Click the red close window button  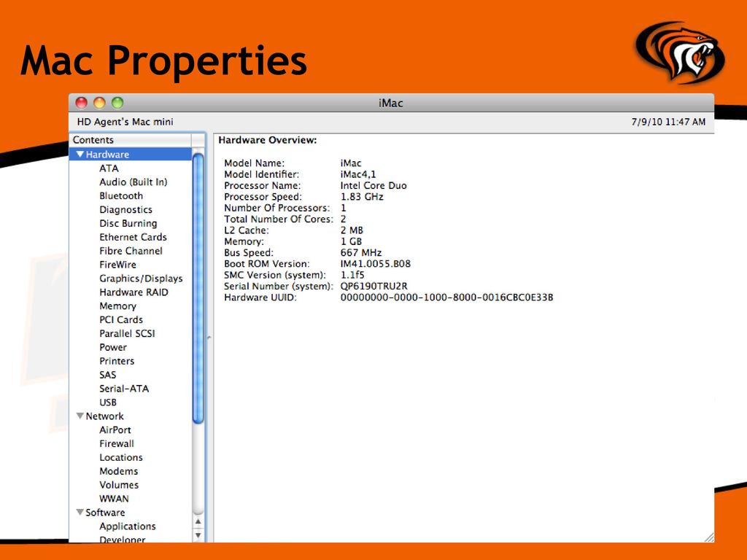click(x=82, y=102)
